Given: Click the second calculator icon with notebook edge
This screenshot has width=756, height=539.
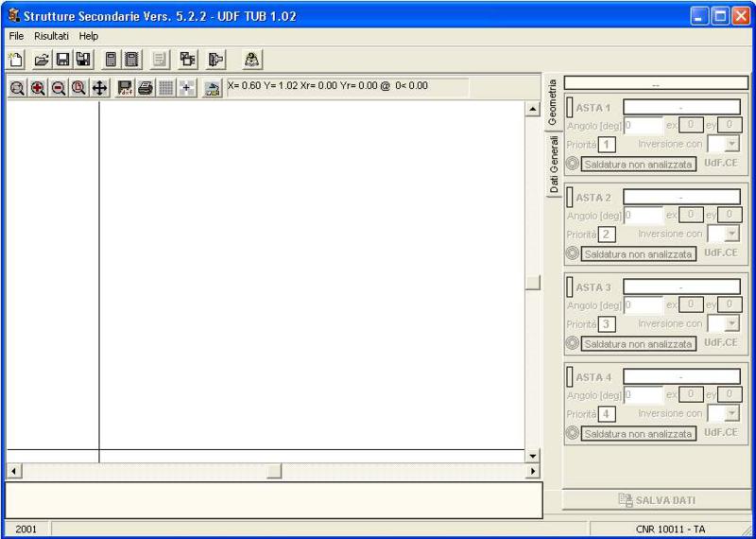Looking at the screenshot, I should pos(131,60).
